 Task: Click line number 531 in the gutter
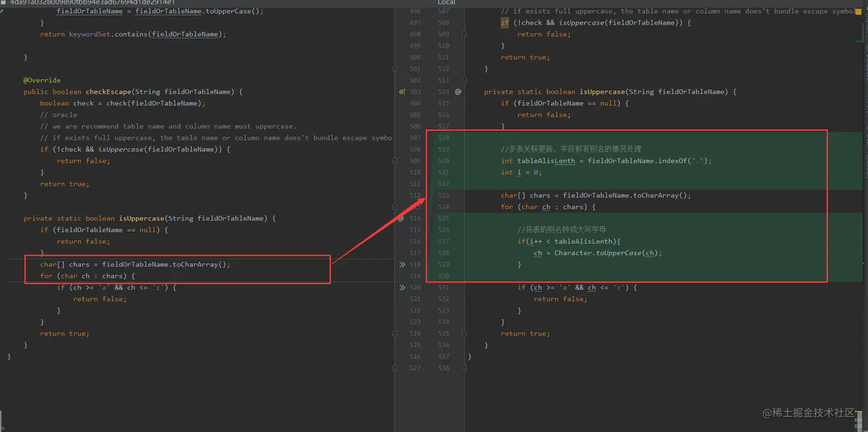[444, 287]
